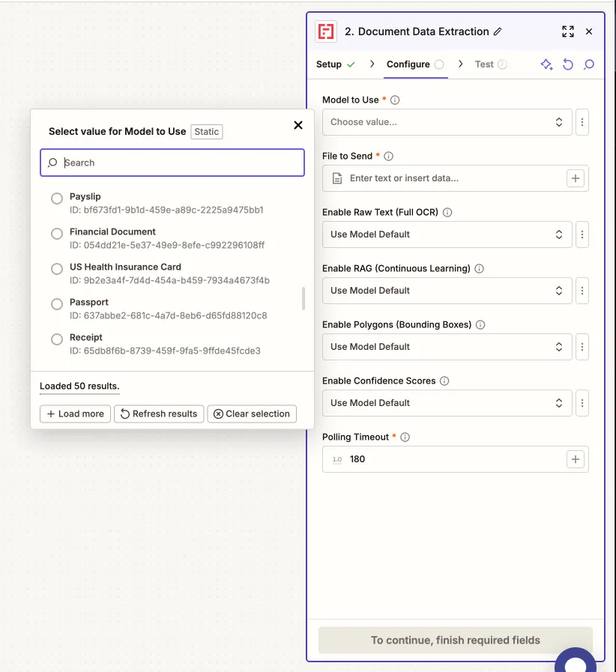The height and width of the screenshot is (672, 616).
Task: Open the chat bubble in the bottom corner
Action: 576,662
